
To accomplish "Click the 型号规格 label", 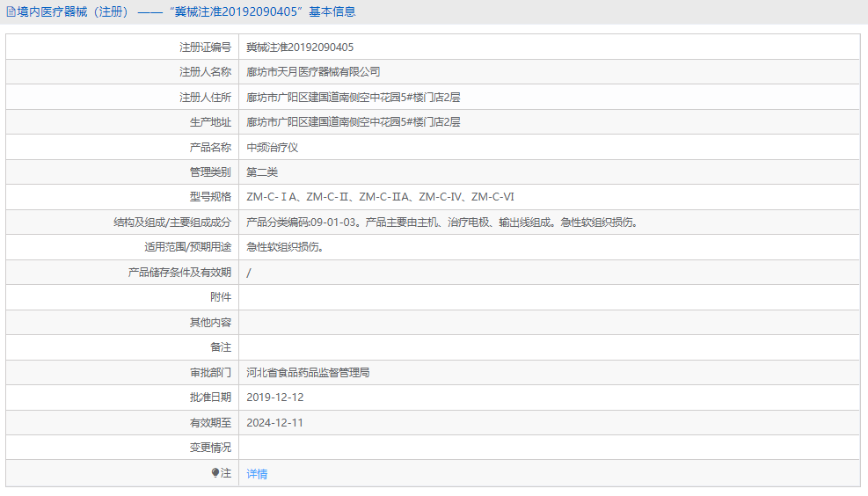I will coord(210,196).
